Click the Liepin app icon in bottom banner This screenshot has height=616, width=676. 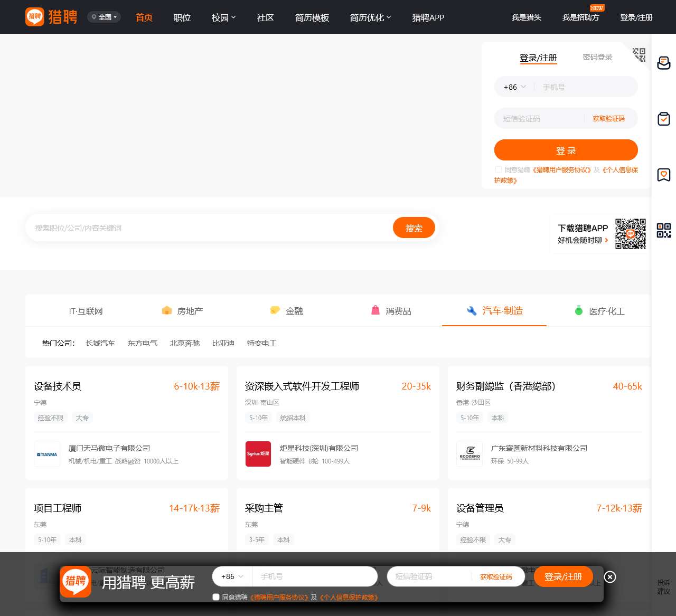[76, 582]
